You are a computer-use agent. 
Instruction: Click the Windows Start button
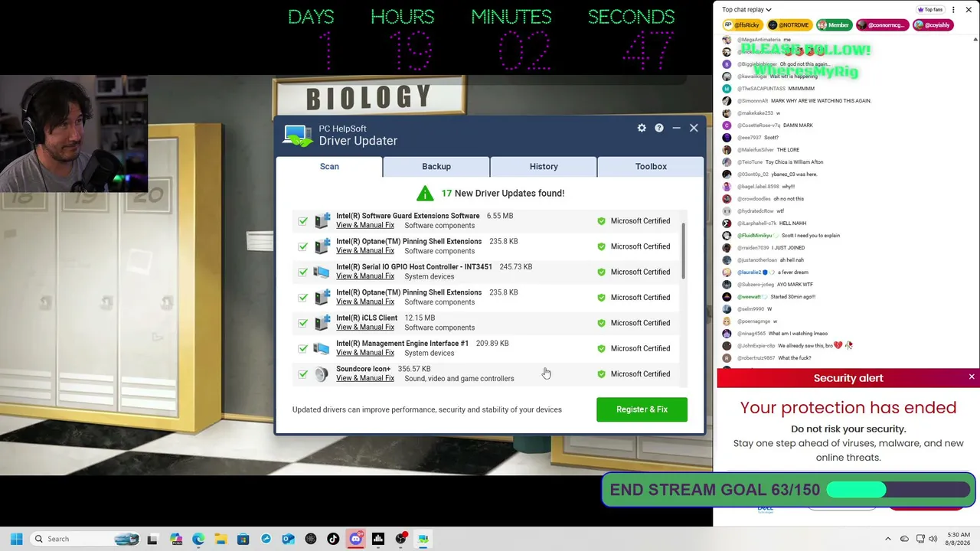click(16, 539)
